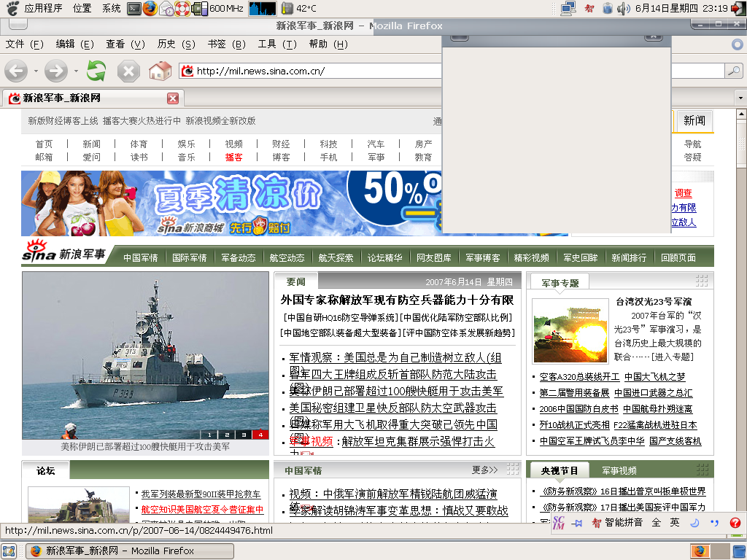Image resolution: width=747 pixels, height=560 pixels.
Task: Click the red 智 input method tray icon
Action: (589, 8)
